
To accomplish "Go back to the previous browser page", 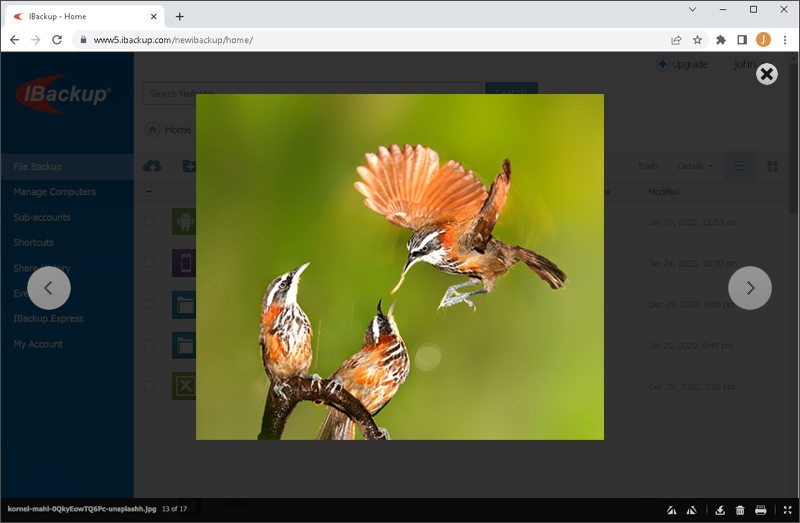I will [x=14, y=40].
